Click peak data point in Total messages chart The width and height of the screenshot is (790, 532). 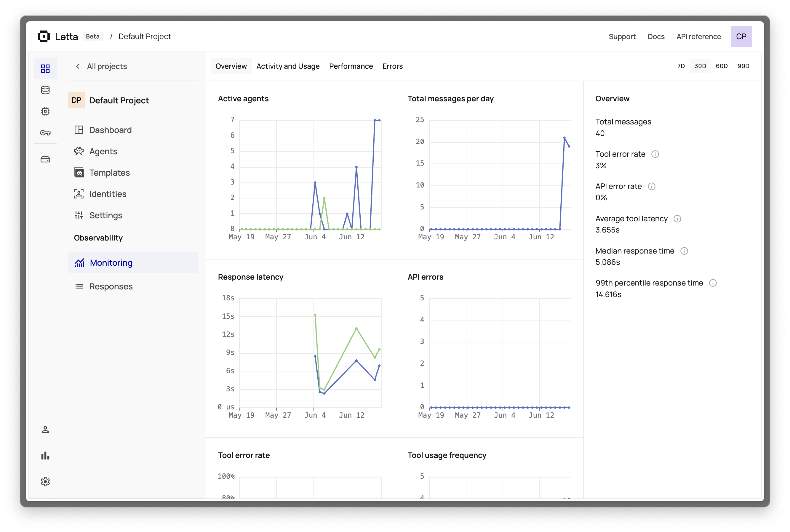pos(564,138)
